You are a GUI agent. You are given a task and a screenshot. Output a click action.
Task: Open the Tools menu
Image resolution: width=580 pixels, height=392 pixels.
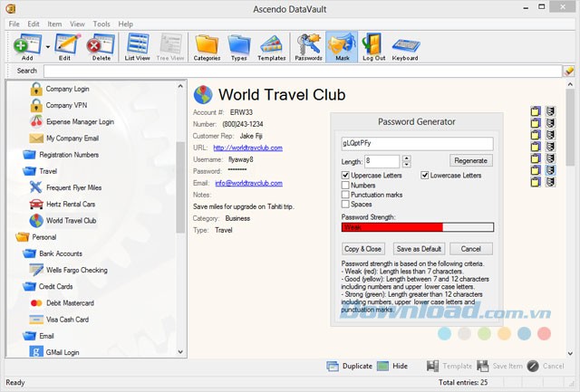pyautogui.click(x=101, y=24)
